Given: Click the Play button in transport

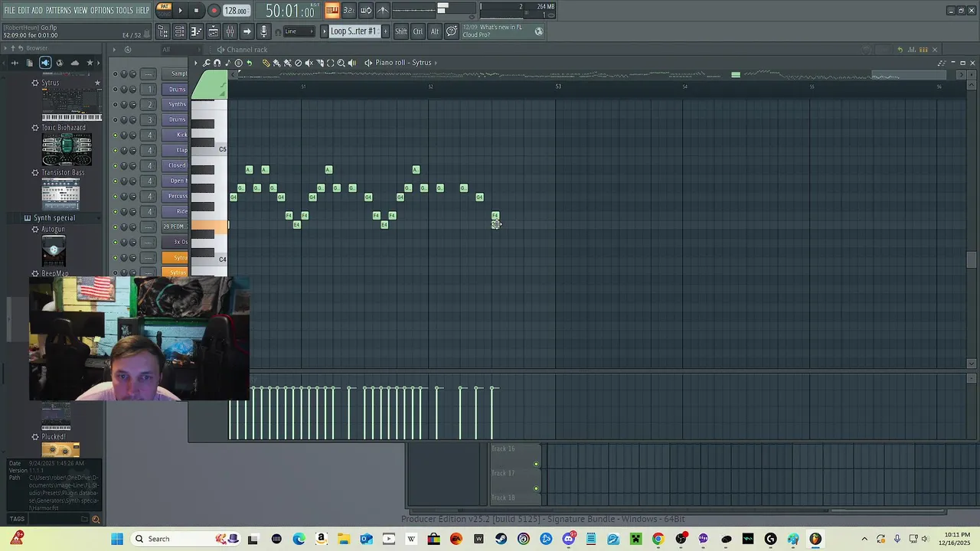Looking at the screenshot, I should (x=181, y=10).
